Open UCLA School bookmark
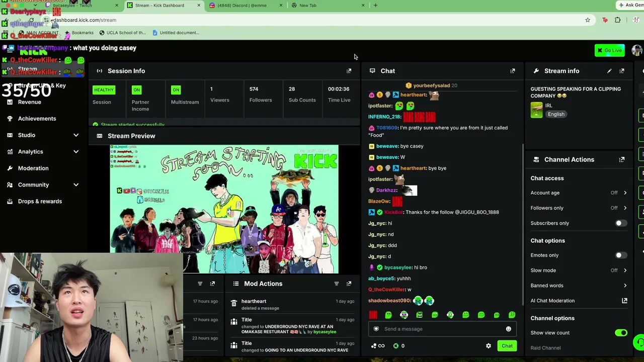The height and width of the screenshot is (362, 644). click(122, 33)
